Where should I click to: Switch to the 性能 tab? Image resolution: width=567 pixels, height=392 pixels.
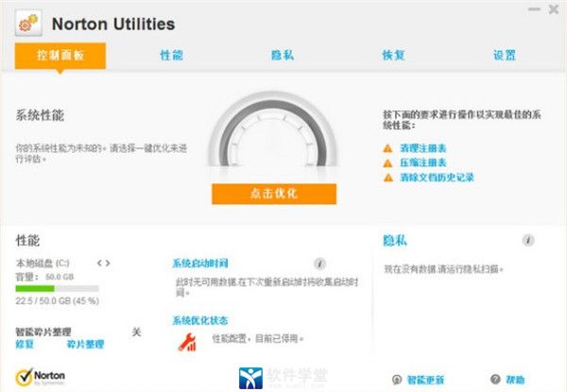[x=171, y=56]
